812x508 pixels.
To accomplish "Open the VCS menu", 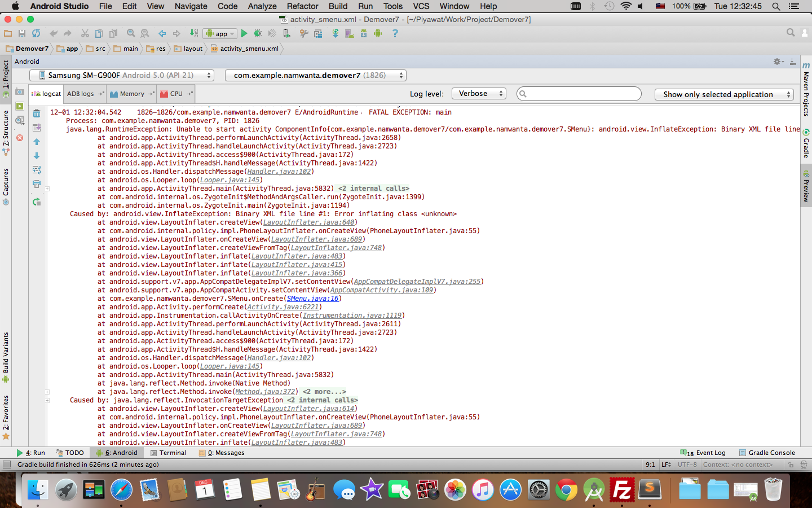I will (421, 6).
